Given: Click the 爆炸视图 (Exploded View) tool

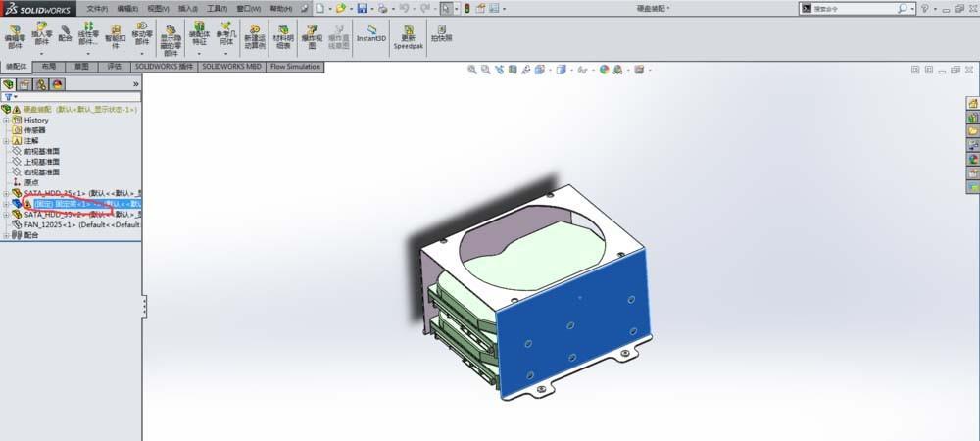Looking at the screenshot, I should coord(312,38).
